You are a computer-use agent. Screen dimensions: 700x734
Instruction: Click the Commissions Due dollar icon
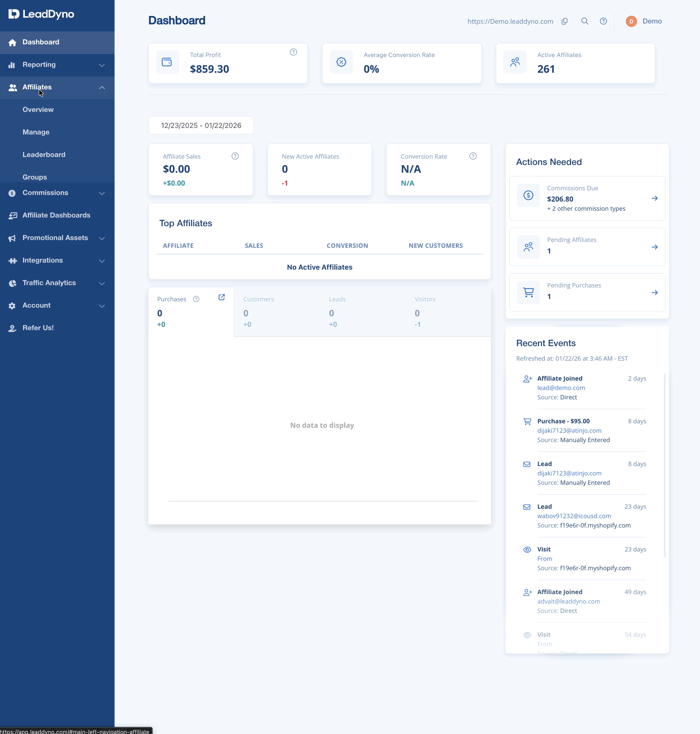click(x=529, y=195)
